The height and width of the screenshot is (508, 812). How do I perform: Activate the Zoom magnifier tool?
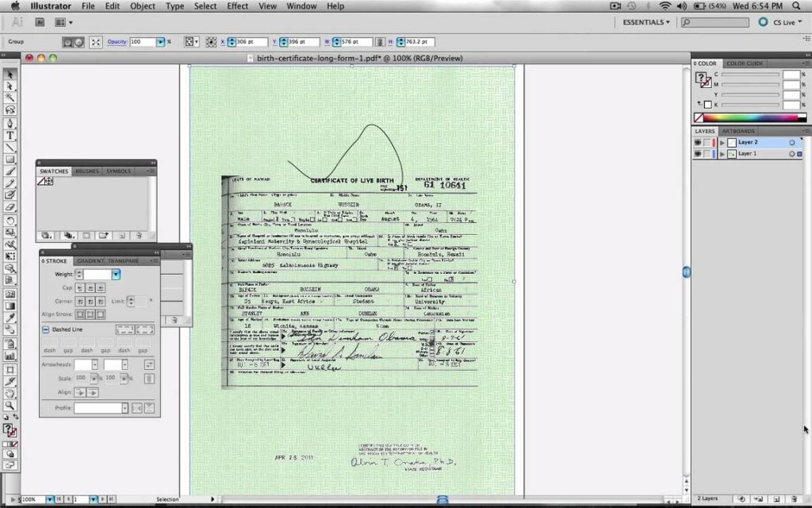click(10, 405)
